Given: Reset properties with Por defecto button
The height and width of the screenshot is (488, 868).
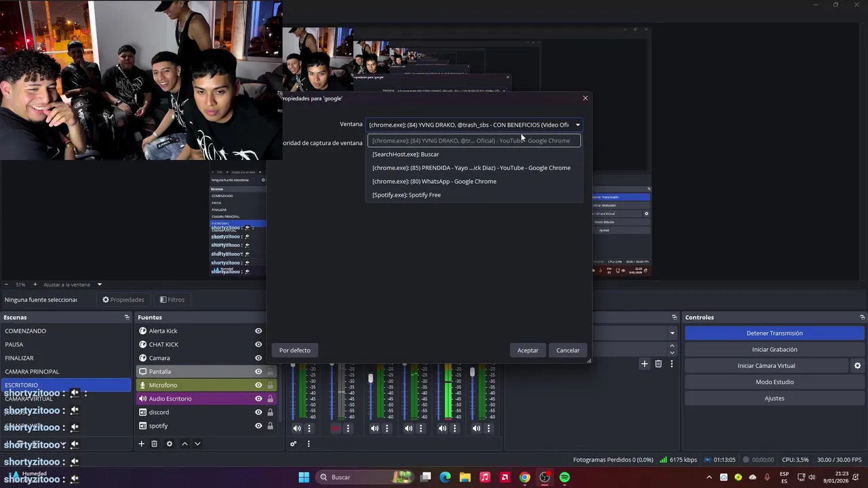Looking at the screenshot, I should pos(295,350).
